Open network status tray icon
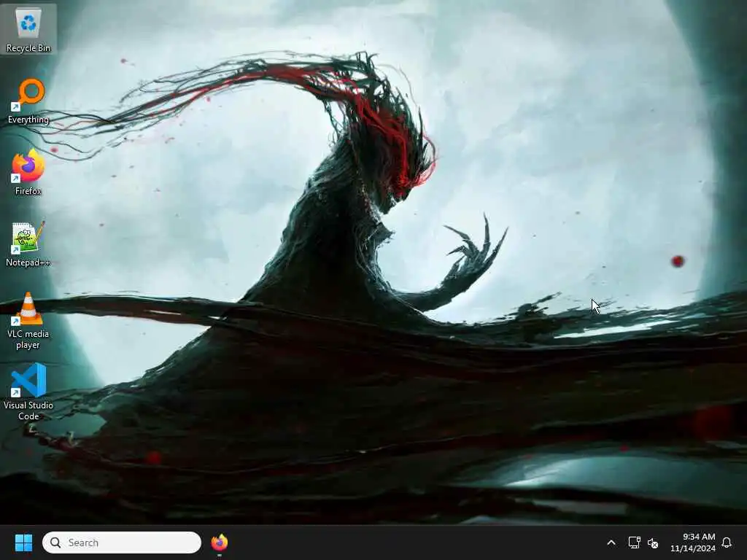747x560 pixels. coord(634,542)
